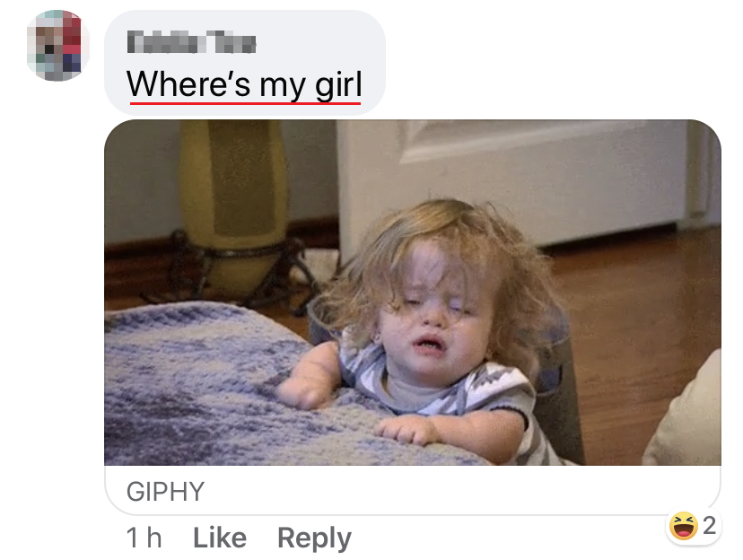The image size is (743, 560).
Task: Click the GIPHY source label
Action: (165, 491)
